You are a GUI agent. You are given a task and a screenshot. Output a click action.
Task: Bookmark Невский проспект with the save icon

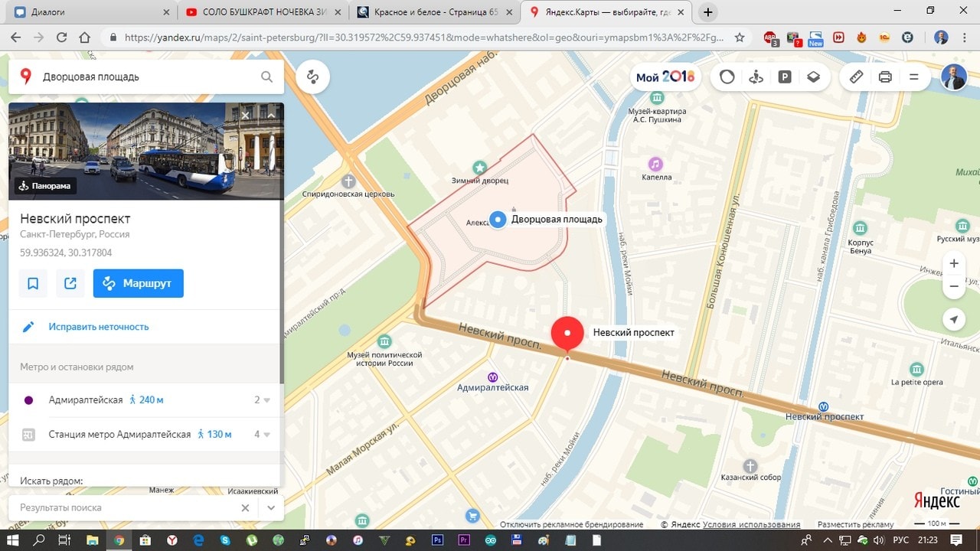point(33,283)
